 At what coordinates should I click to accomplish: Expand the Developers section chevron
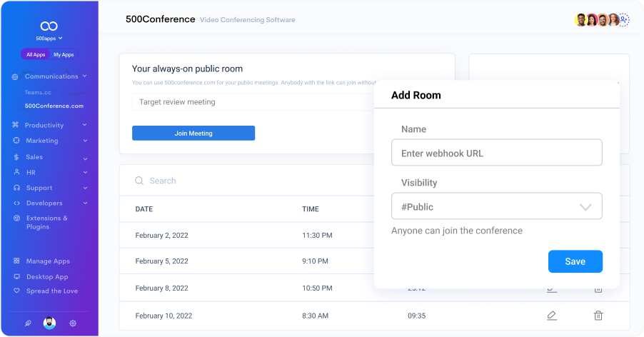(x=85, y=203)
